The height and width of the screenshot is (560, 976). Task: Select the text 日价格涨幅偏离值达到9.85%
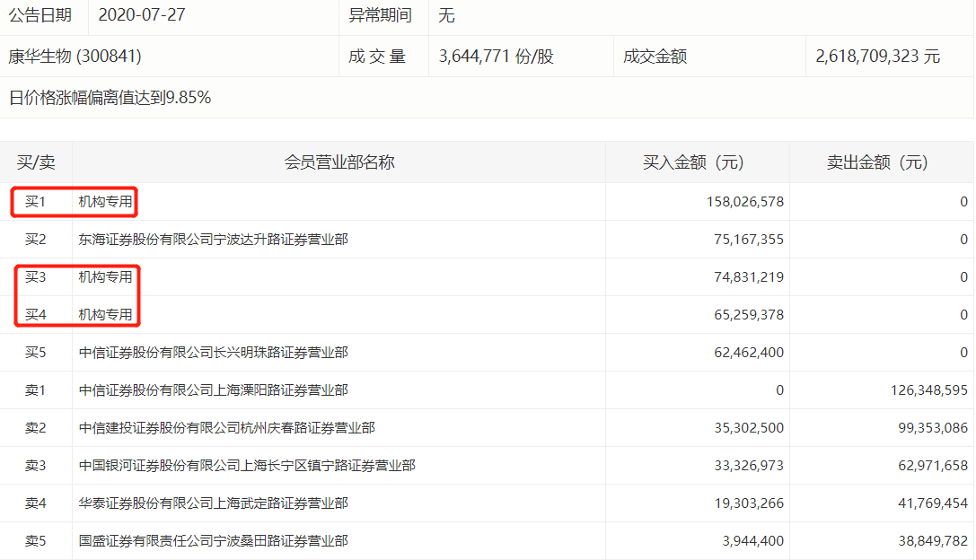tap(110, 98)
